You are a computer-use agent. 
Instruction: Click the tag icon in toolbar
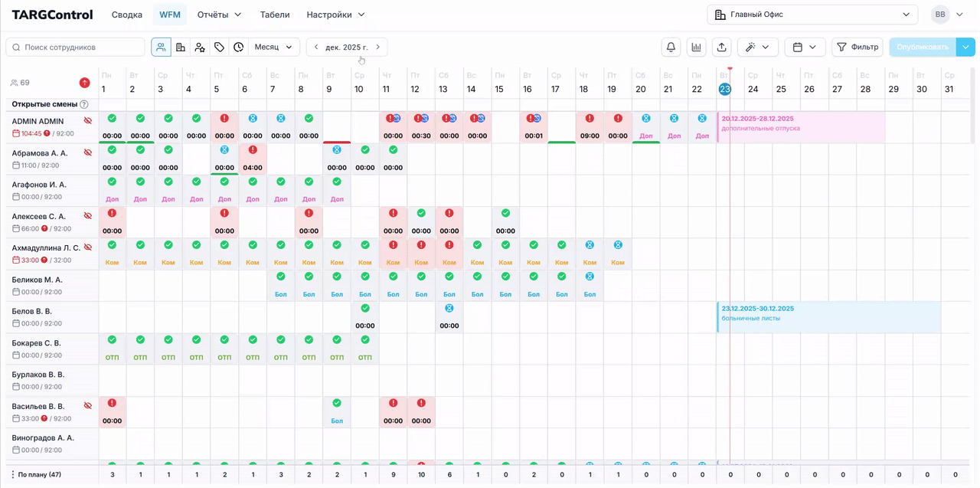(219, 47)
